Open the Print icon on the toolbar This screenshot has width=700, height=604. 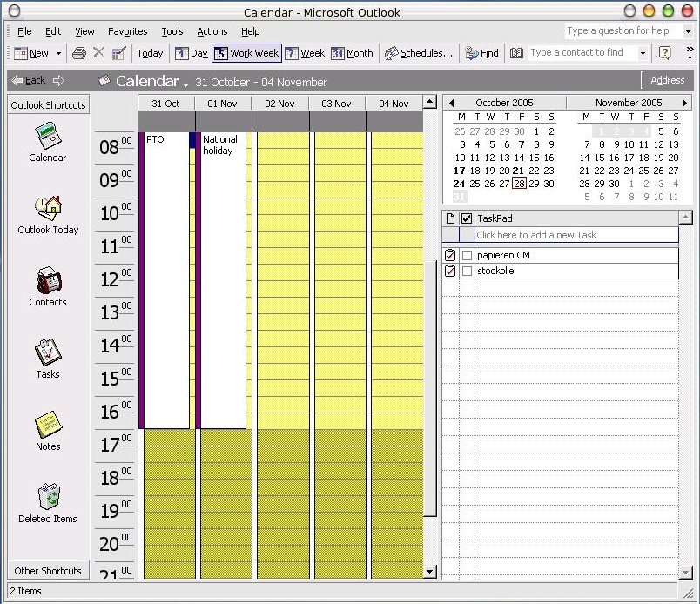coord(78,53)
